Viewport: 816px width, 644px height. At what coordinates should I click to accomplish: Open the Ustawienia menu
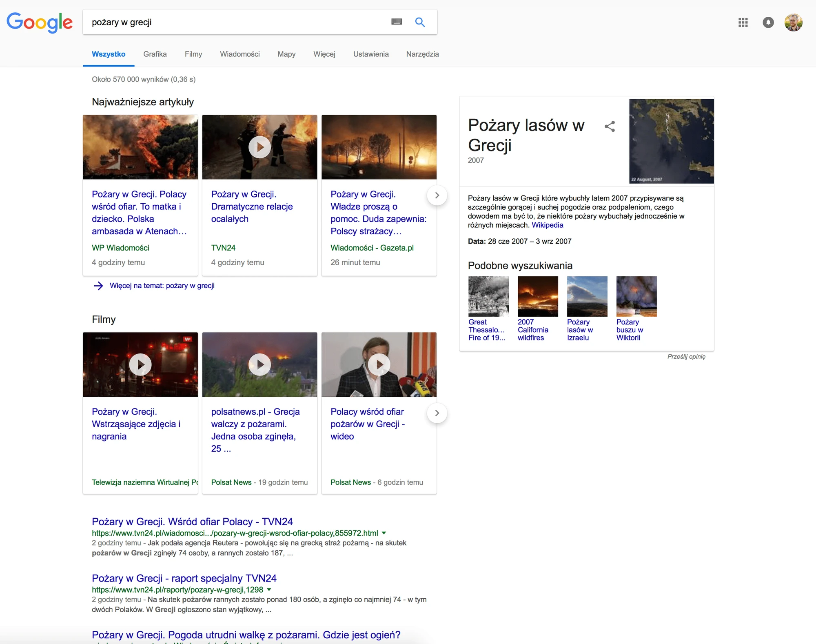[x=371, y=54]
